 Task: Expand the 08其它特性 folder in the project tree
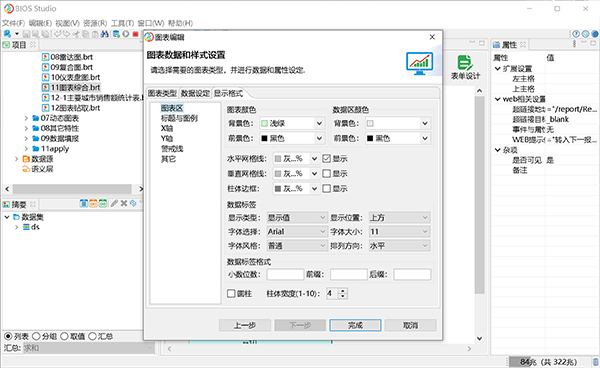[26, 129]
